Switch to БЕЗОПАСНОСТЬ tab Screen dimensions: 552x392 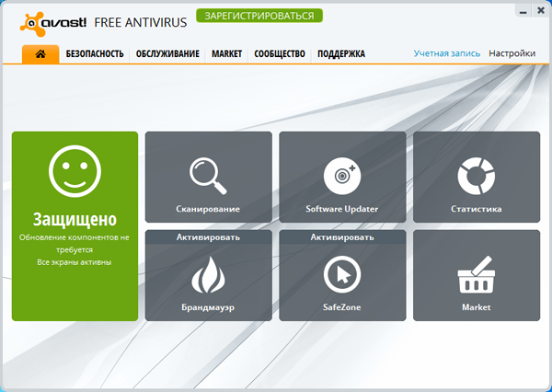point(95,54)
